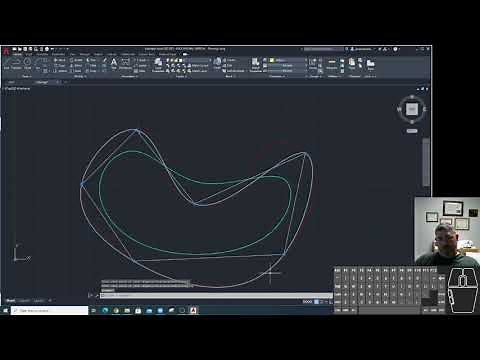Open the linetype dropdown in Properties panel
480x360 pixels.
coord(287,71)
